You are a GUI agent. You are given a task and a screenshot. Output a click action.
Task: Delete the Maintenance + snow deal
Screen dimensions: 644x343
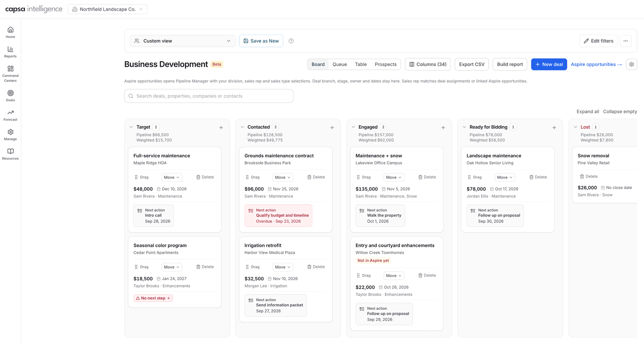click(427, 177)
